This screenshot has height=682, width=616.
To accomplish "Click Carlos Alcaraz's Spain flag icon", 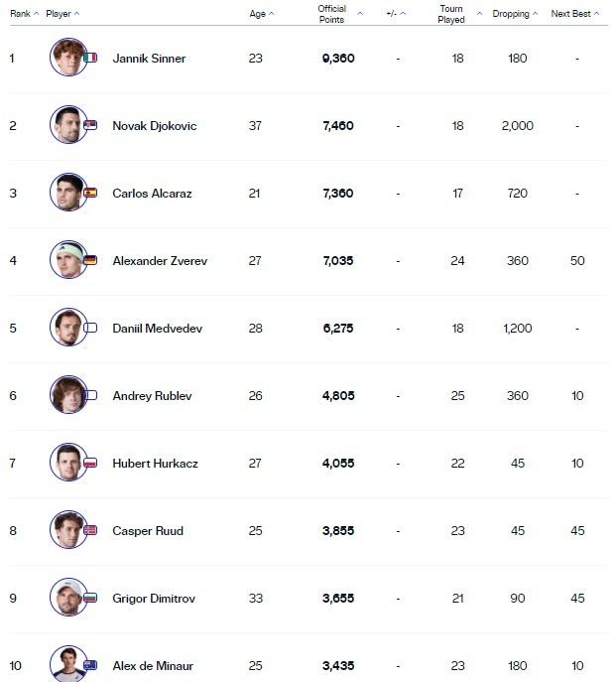I will (x=91, y=193).
